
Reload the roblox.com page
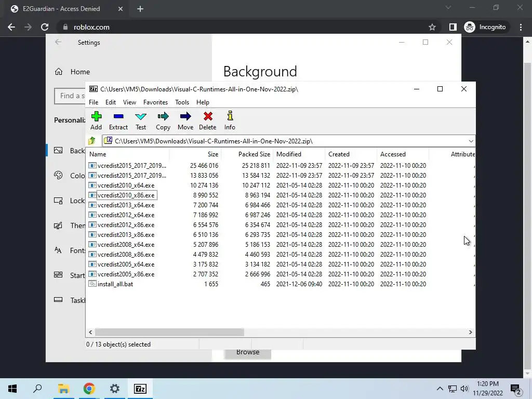(x=45, y=27)
